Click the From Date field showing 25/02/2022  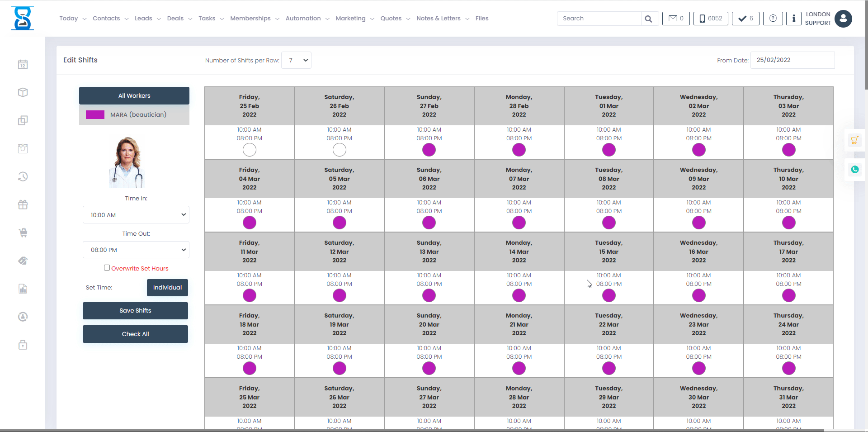click(x=792, y=60)
